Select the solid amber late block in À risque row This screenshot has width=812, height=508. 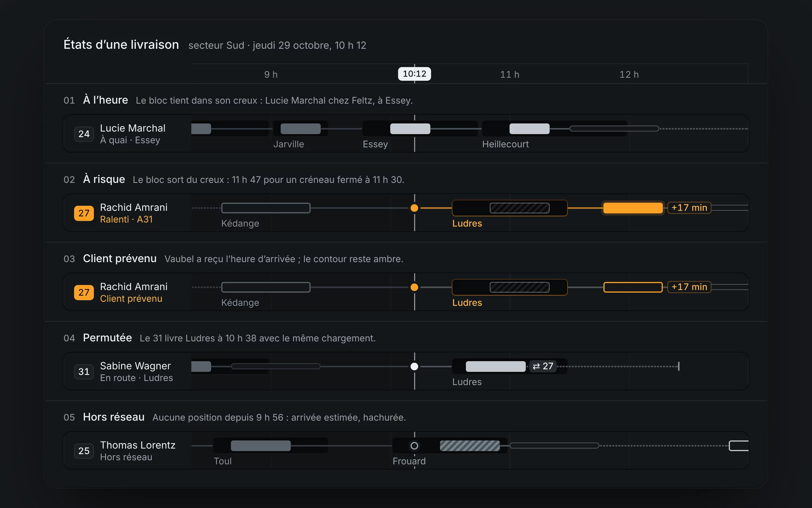pyautogui.click(x=633, y=208)
